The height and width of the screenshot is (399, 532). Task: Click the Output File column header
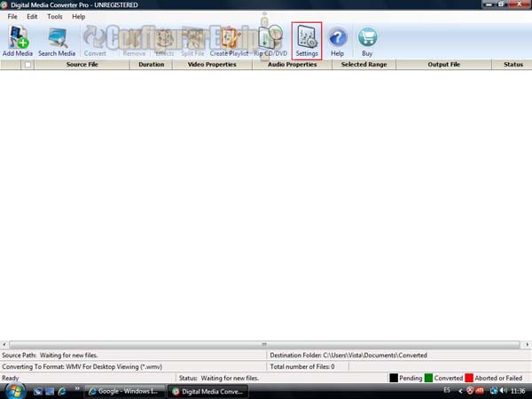[444, 65]
